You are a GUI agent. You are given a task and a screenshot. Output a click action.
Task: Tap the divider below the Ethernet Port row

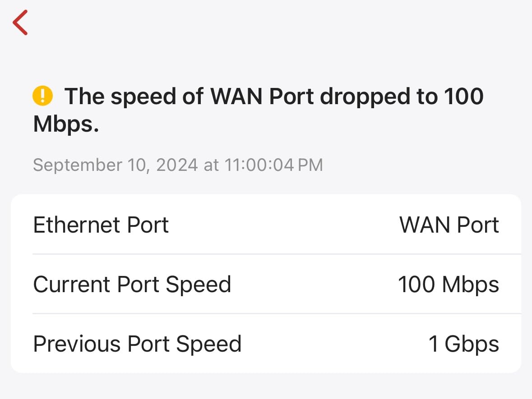[x=276, y=254]
